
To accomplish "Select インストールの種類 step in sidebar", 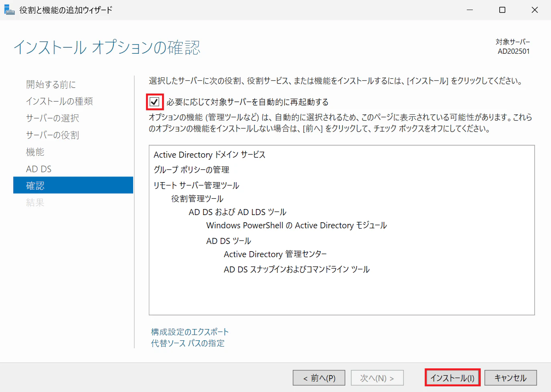I will tap(59, 101).
